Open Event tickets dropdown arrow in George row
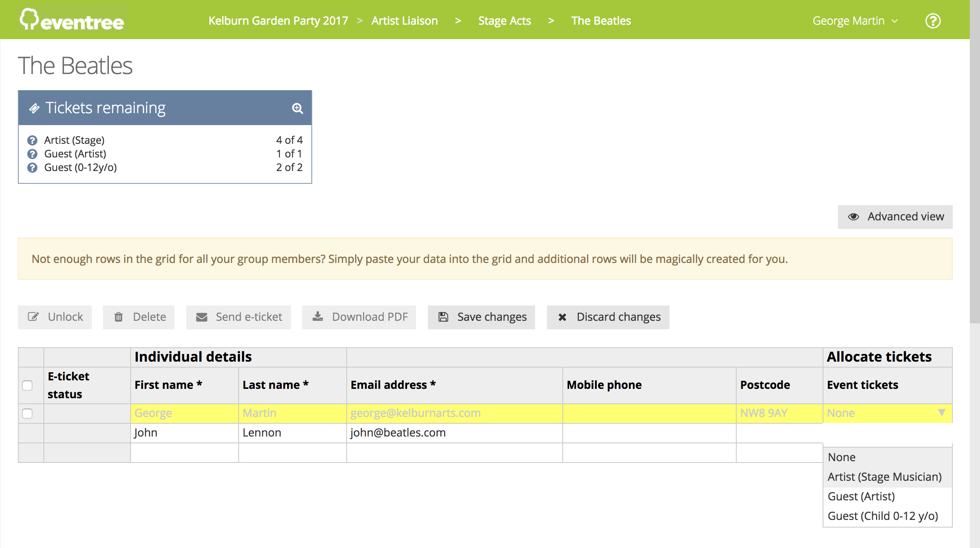980x548 pixels. (x=942, y=413)
